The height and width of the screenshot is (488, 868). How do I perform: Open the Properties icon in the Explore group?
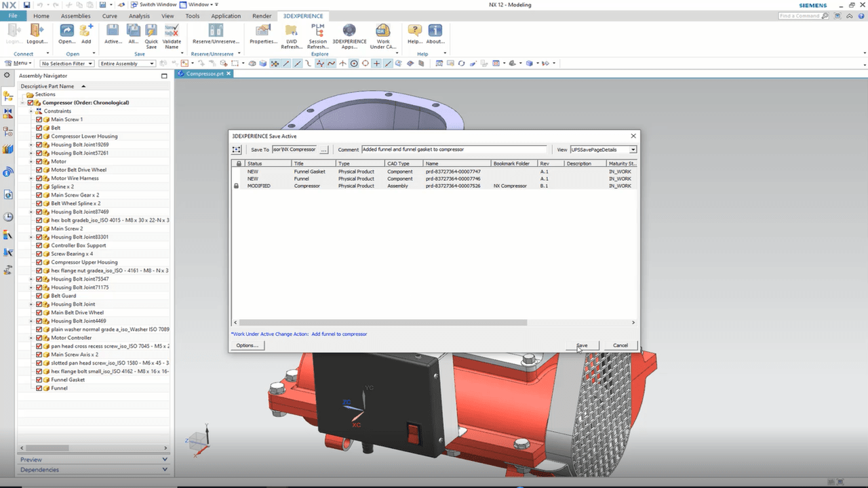tap(263, 31)
